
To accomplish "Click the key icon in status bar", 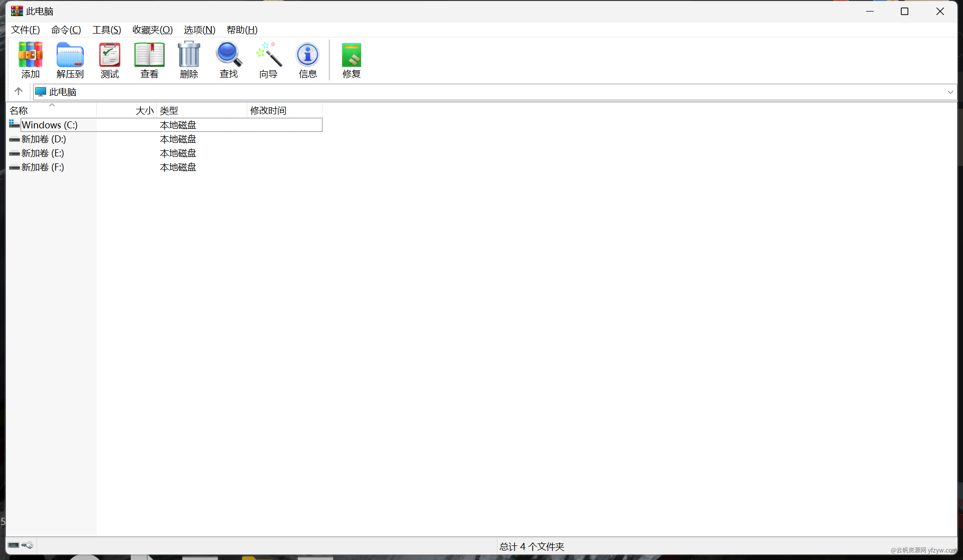I will (x=28, y=545).
